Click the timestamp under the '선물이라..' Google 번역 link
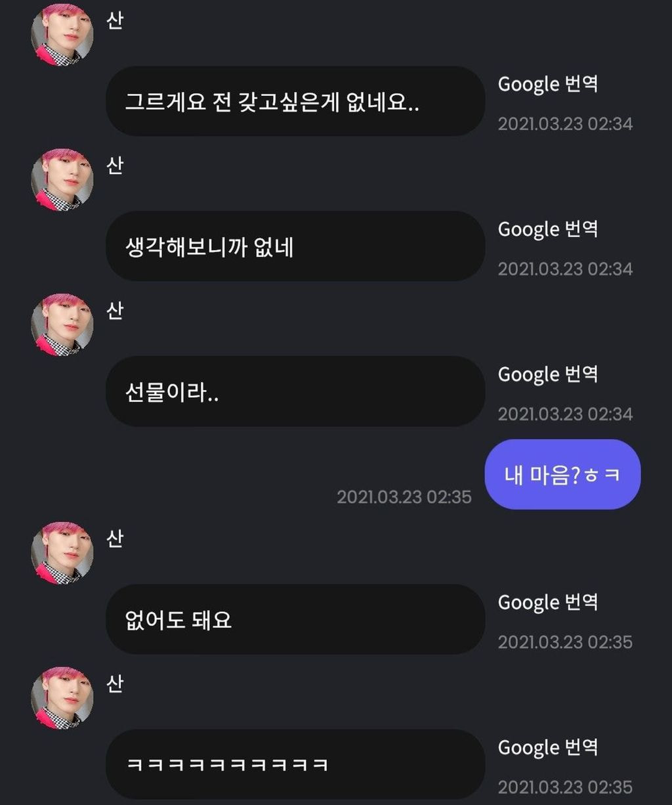This screenshot has height=805, width=672. tap(565, 414)
